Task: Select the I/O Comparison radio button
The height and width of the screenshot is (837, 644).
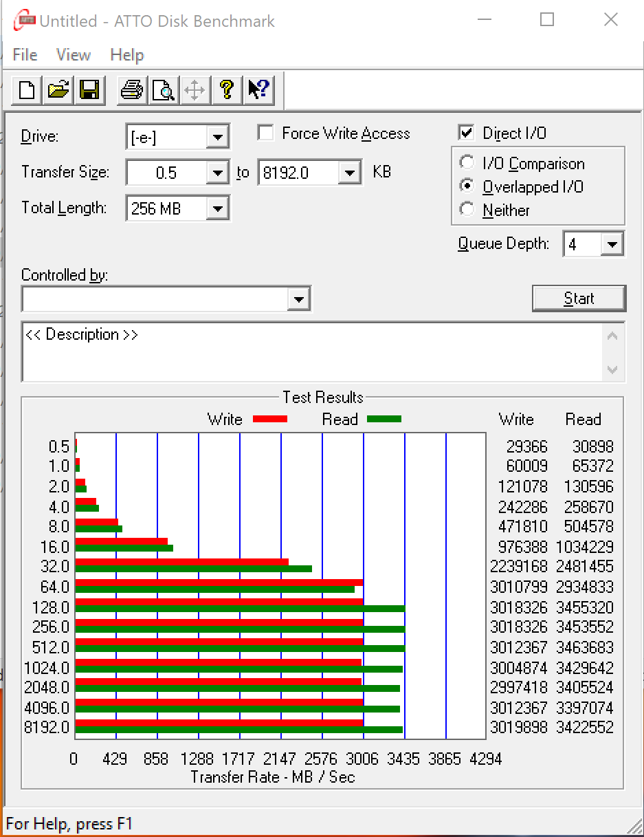Action: coord(467,164)
